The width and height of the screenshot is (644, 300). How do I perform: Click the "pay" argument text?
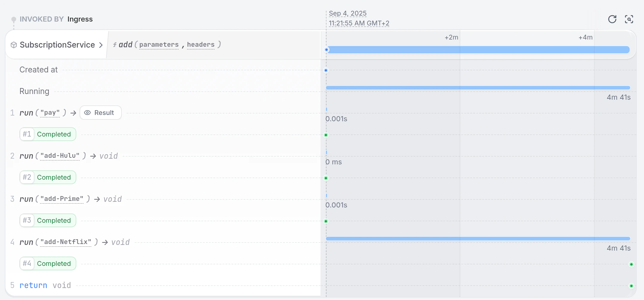(50, 113)
